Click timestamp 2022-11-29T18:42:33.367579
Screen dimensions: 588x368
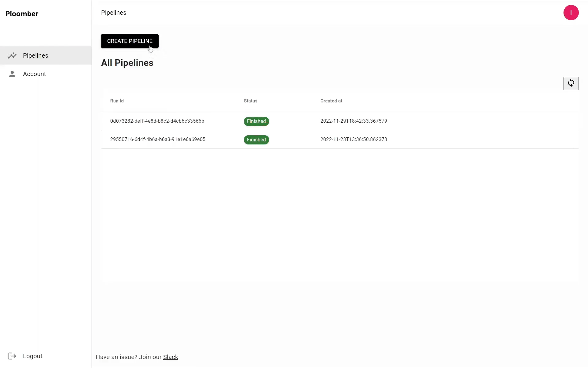click(x=354, y=121)
